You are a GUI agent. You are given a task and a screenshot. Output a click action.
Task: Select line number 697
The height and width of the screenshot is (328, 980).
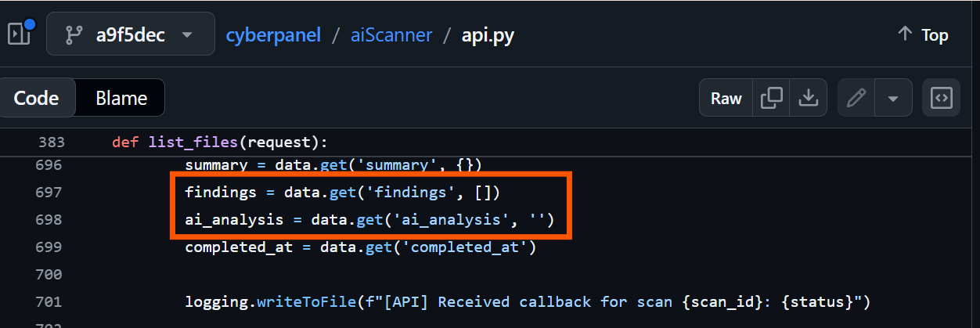49,192
